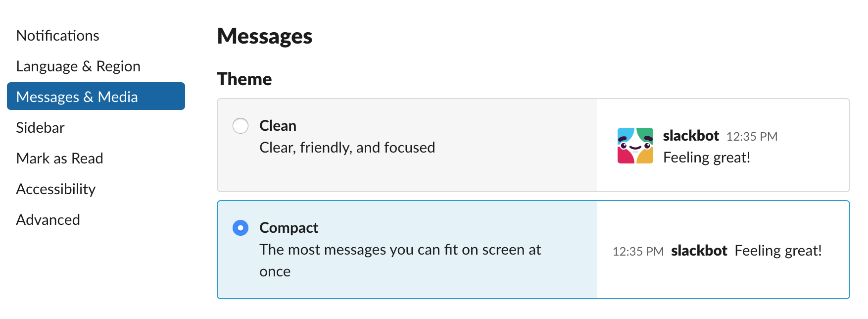Click the slackbot avatar in Clean preview

pos(636,146)
